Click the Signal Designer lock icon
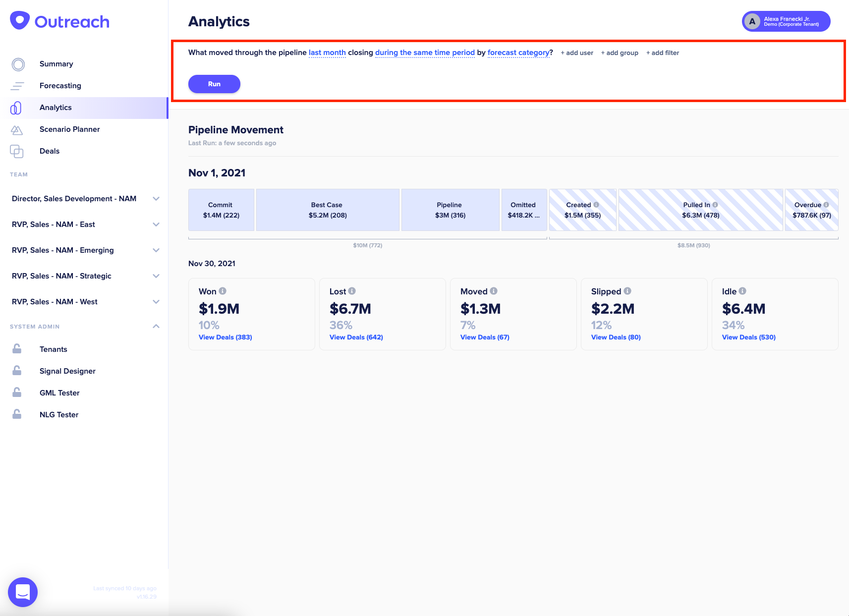 click(17, 371)
